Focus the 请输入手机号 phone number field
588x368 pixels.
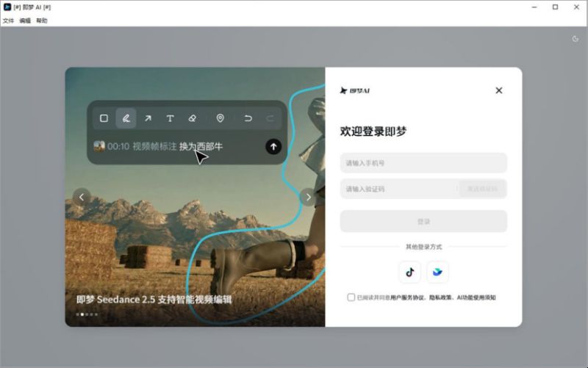coord(423,163)
